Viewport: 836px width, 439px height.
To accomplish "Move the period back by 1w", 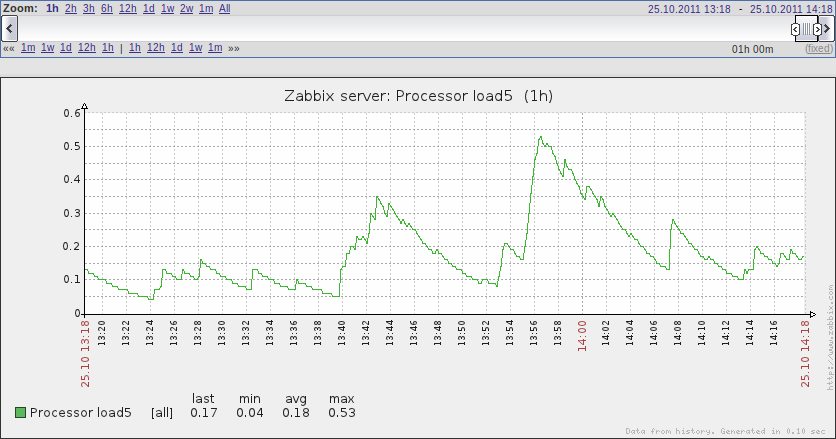I will tap(47, 47).
